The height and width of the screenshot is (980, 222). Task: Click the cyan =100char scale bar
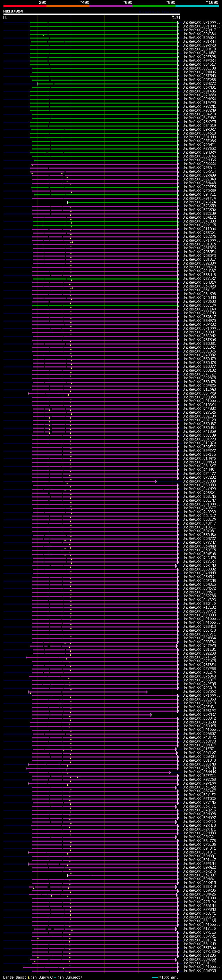point(155,977)
